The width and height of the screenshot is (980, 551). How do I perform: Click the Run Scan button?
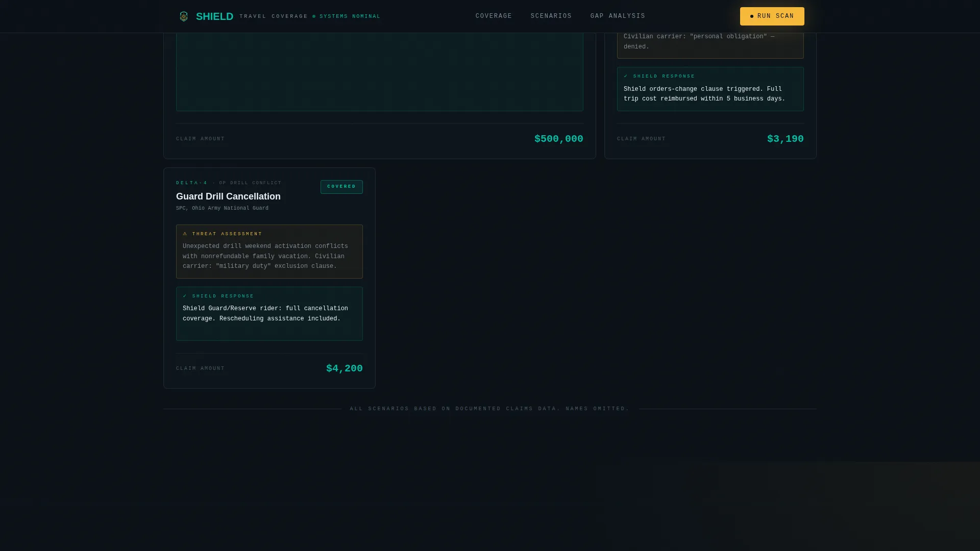tap(772, 16)
